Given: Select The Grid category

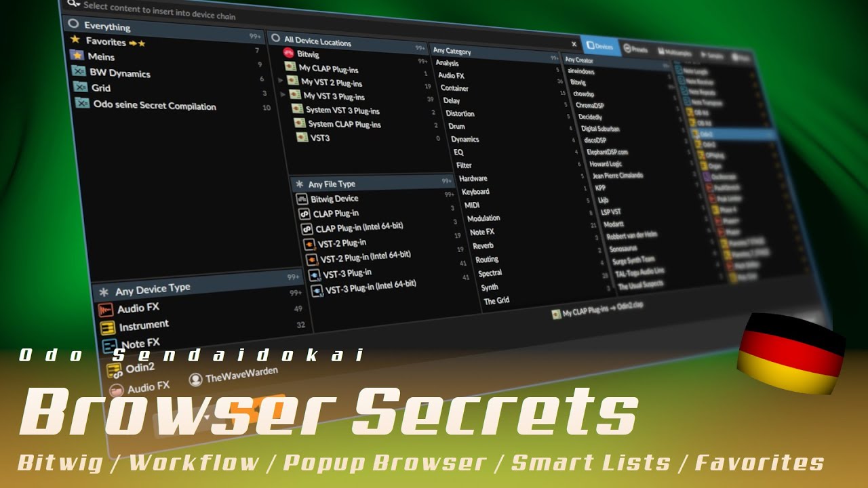Looking at the screenshot, I should point(496,301).
